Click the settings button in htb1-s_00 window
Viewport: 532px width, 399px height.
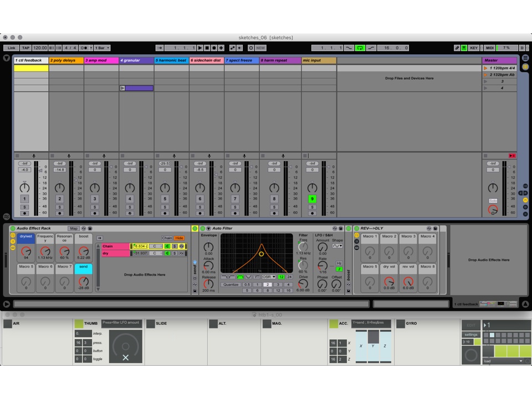point(471,335)
